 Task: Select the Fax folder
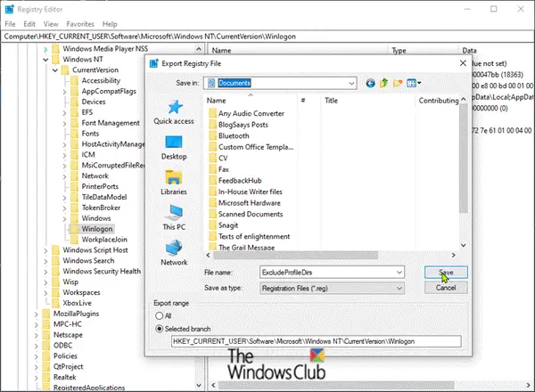[x=218, y=169]
